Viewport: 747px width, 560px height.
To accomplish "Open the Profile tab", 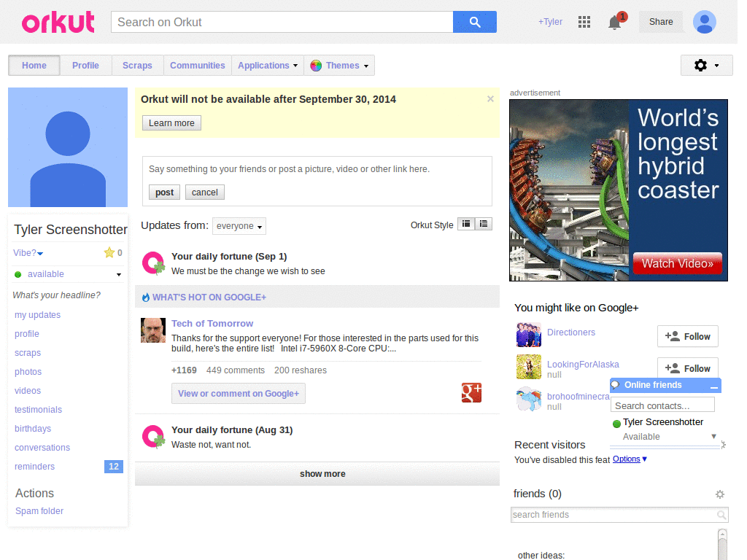I will pyautogui.click(x=86, y=66).
